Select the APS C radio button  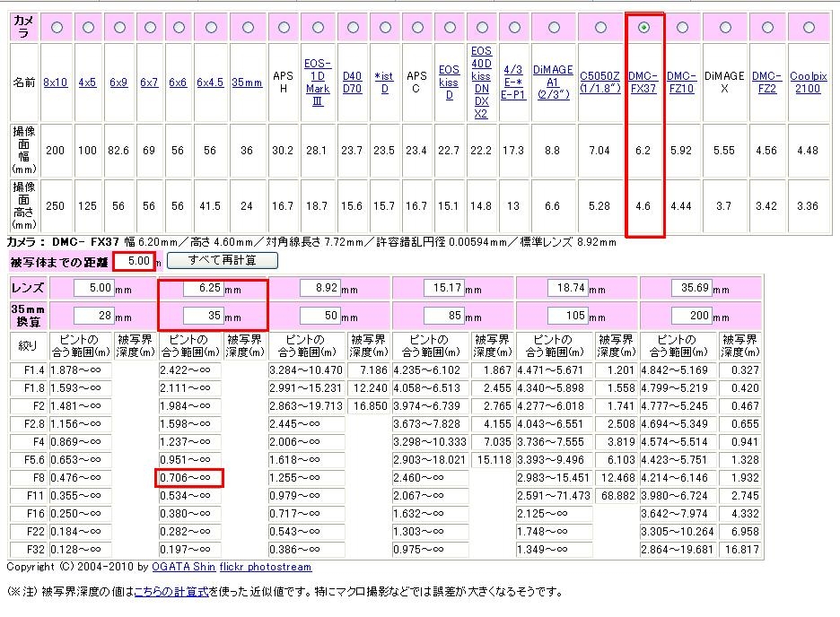point(417,27)
